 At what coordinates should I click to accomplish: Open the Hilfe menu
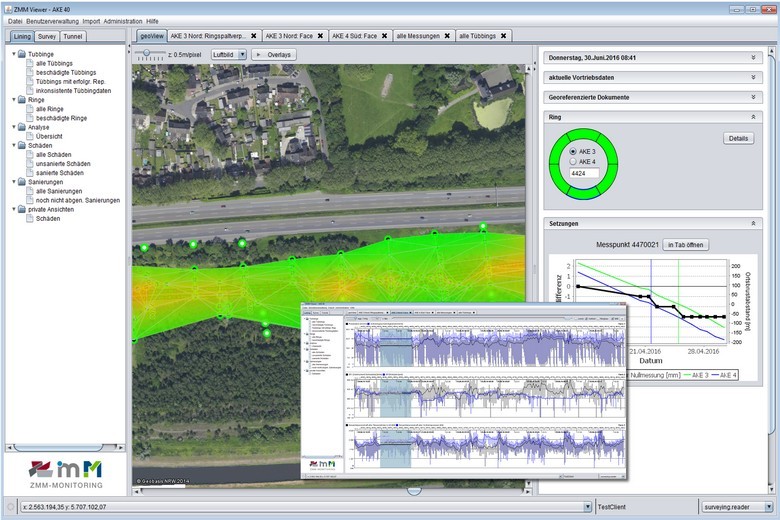click(152, 21)
